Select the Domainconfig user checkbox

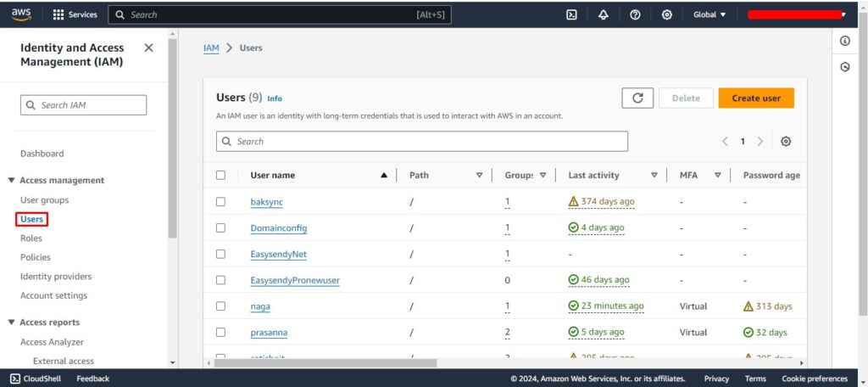coord(221,228)
